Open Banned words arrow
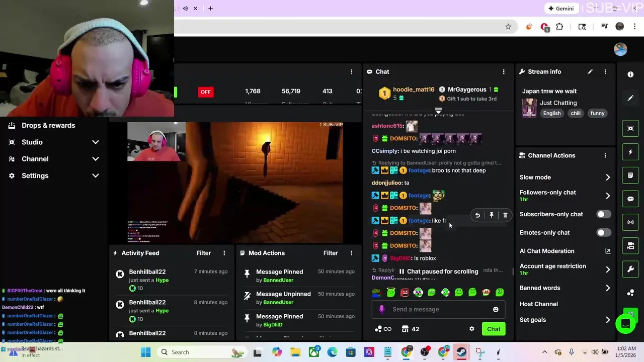Image resolution: width=644 pixels, height=362 pixels. click(608, 288)
